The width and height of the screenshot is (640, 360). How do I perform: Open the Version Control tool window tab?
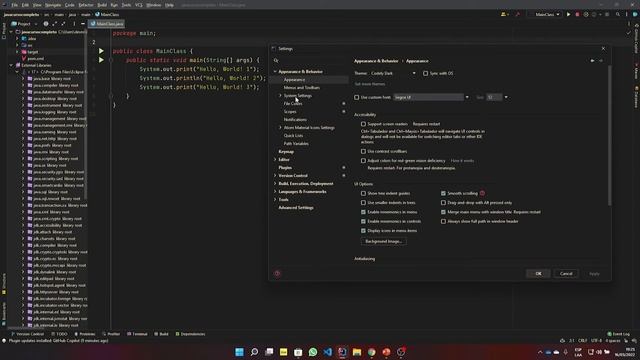pyautogui.click(x=28, y=334)
